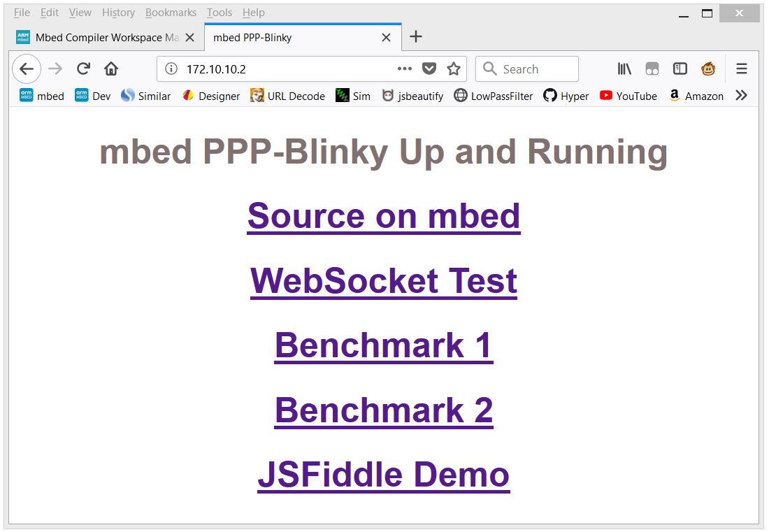Open the hamburger application menu
This screenshot has height=532, width=769.
[742, 69]
